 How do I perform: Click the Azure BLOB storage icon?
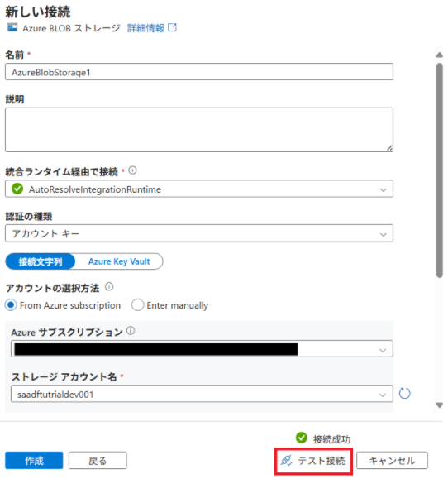click(12, 28)
